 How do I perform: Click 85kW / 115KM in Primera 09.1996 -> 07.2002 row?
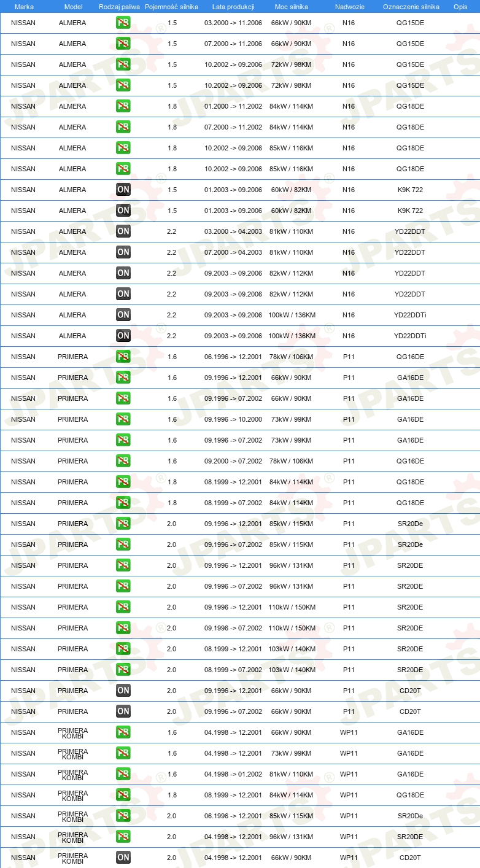pos(292,544)
